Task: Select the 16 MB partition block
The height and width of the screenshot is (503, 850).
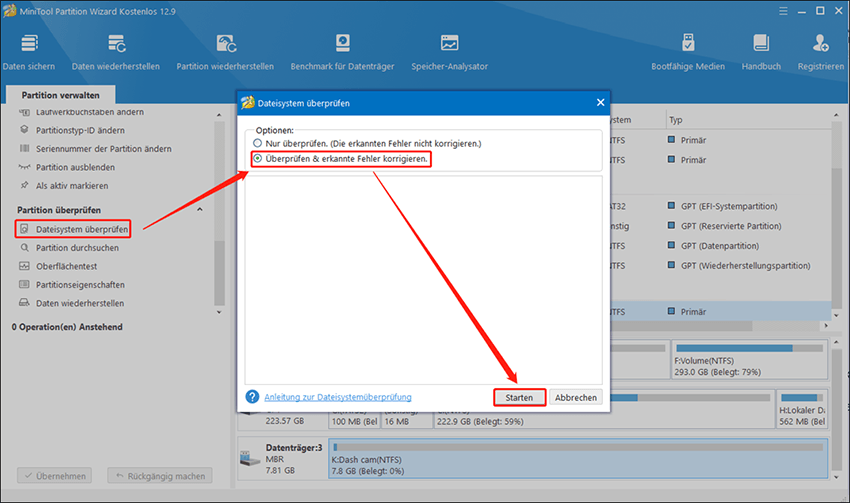Action: tap(407, 421)
